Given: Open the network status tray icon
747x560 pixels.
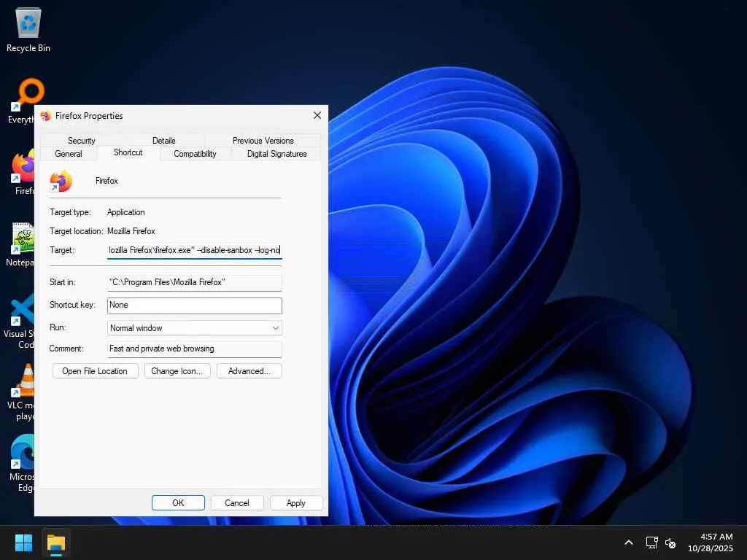Looking at the screenshot, I should pos(651,542).
